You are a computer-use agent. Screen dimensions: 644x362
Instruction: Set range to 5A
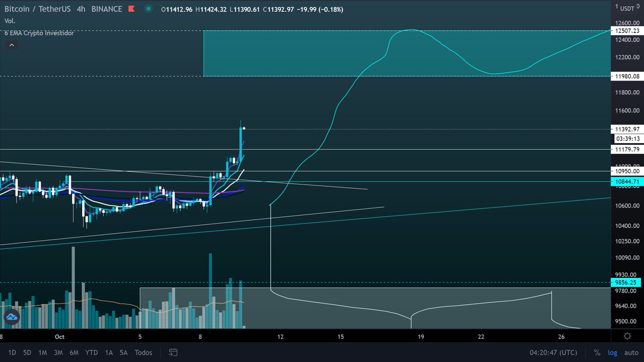click(x=124, y=352)
